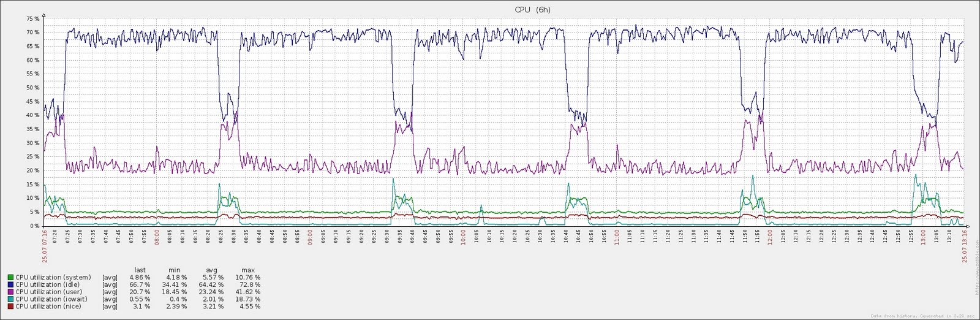This screenshot has width=980, height=320.
Task: Click the [avg] tag in iowait row
Action: [x=110, y=300]
